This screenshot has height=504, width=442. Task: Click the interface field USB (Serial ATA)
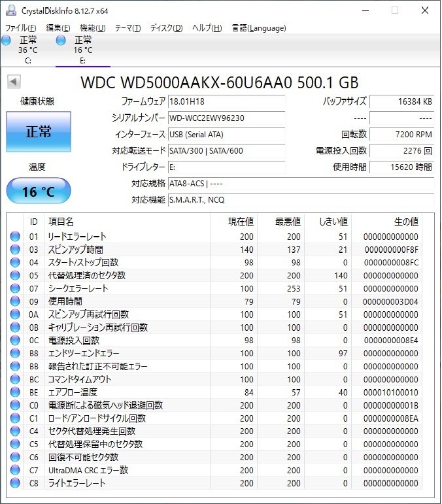coord(227,135)
